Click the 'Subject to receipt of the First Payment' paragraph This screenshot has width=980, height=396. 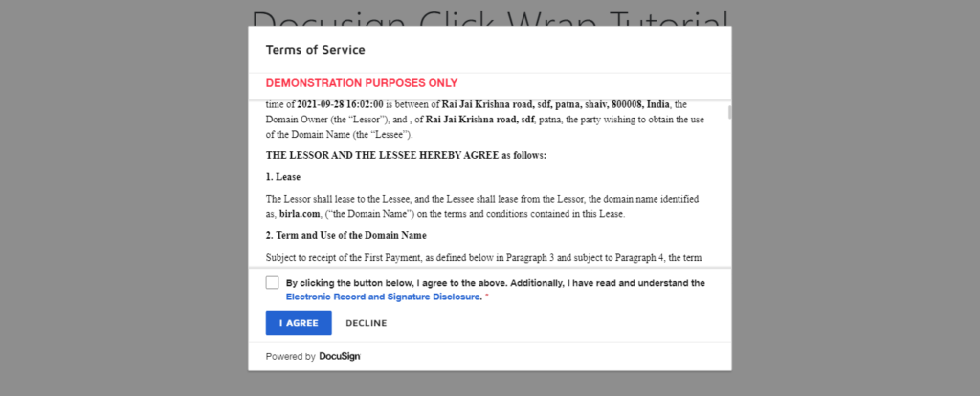click(x=483, y=257)
